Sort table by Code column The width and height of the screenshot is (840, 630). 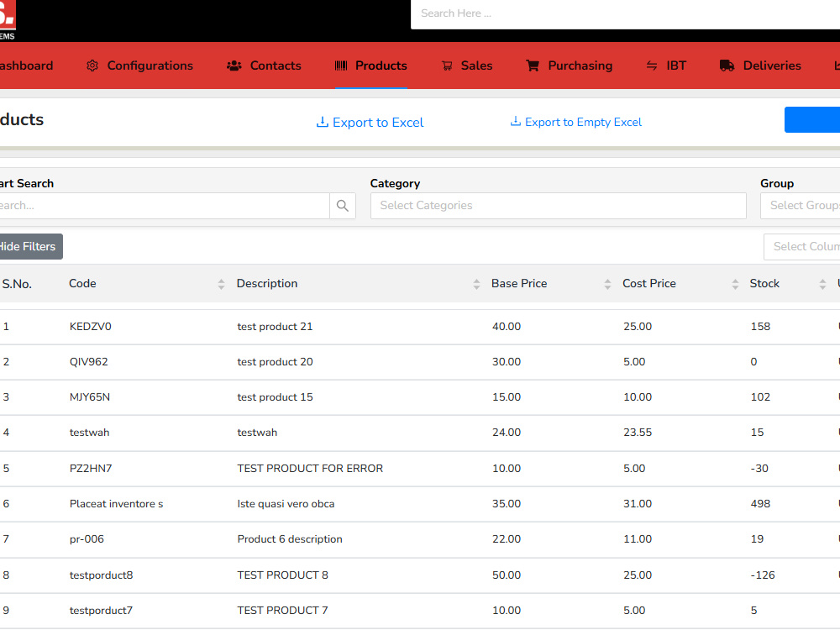tap(221, 284)
